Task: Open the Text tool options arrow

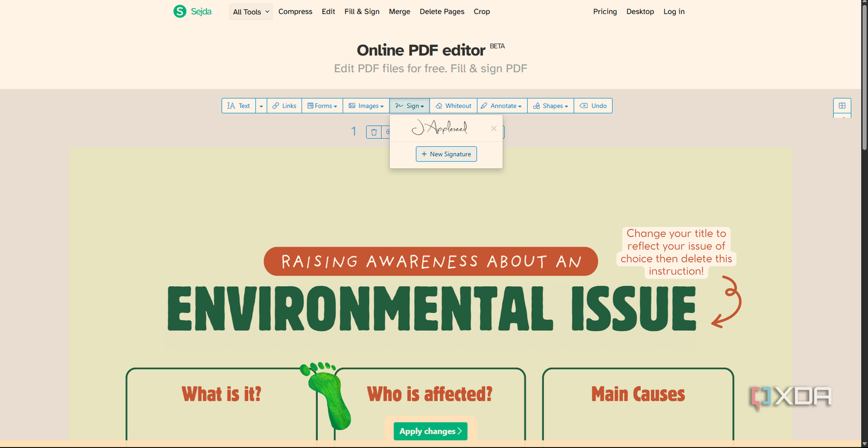Action: (261, 106)
